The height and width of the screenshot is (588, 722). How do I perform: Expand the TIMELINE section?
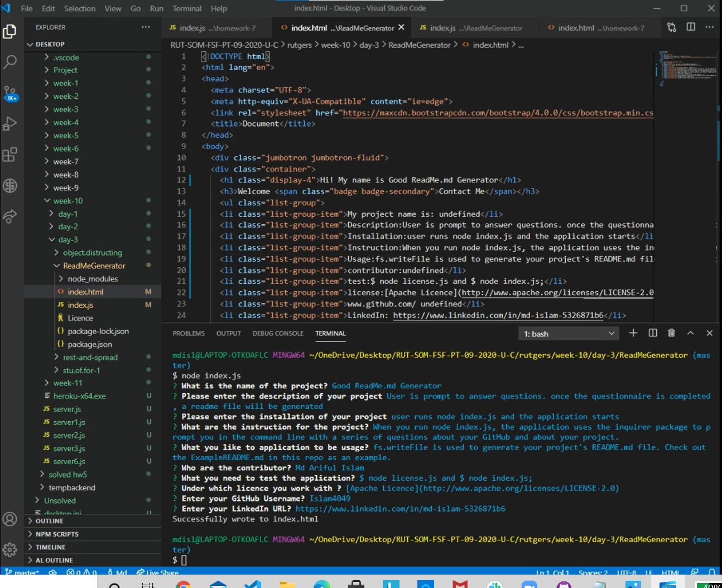(x=50, y=547)
